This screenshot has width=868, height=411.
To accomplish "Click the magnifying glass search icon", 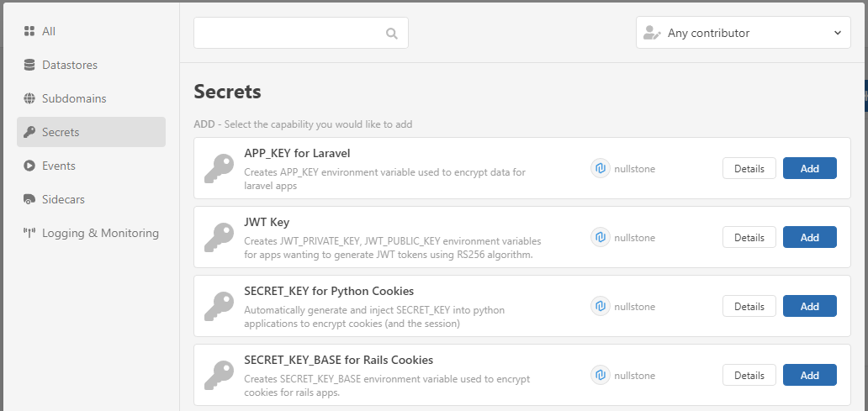I will (391, 34).
